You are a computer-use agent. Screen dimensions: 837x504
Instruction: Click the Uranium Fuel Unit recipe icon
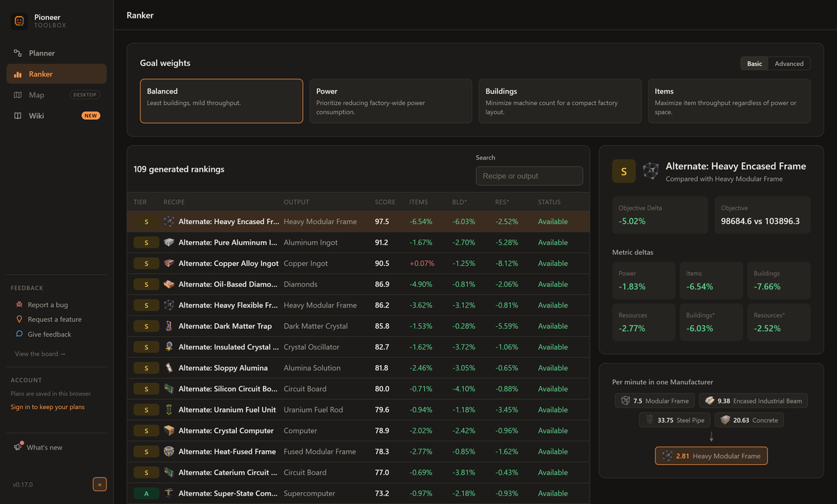(169, 410)
